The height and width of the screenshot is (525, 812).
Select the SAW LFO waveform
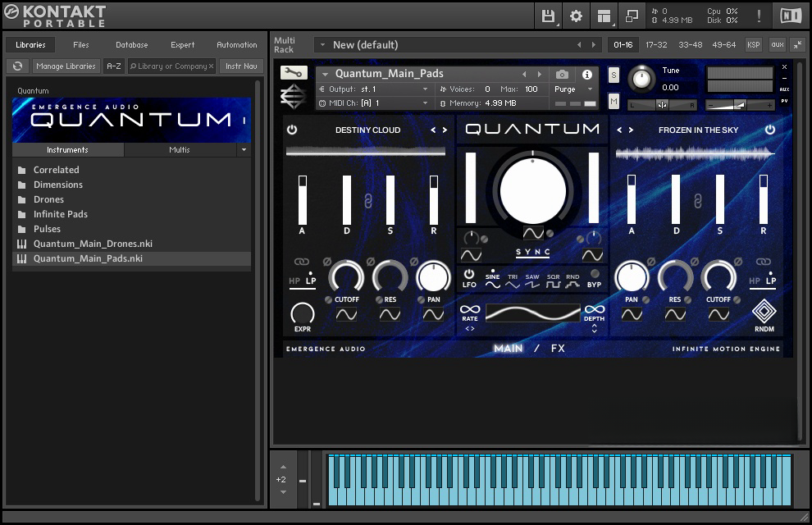(x=532, y=281)
